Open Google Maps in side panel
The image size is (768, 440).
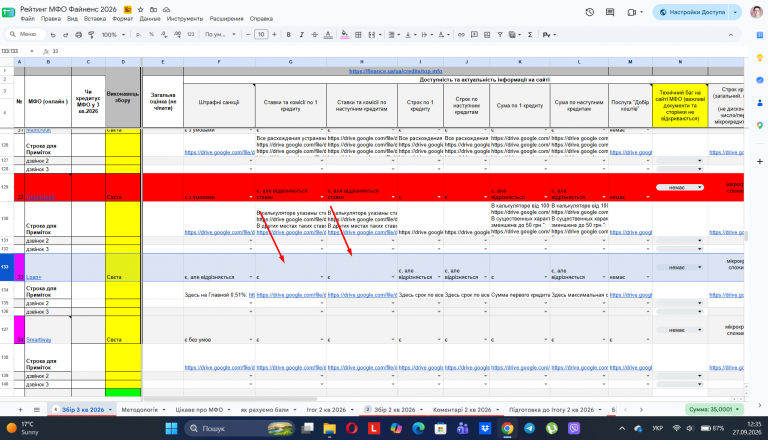click(x=760, y=125)
